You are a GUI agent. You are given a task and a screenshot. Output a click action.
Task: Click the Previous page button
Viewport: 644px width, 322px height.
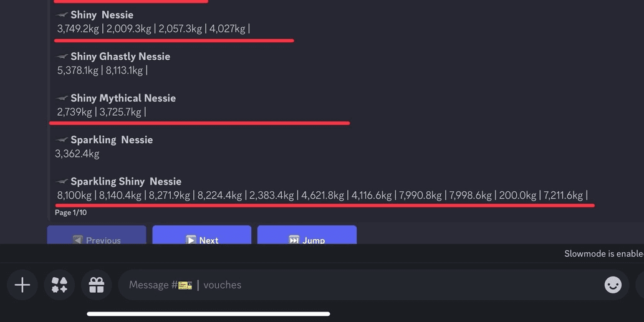97,235
